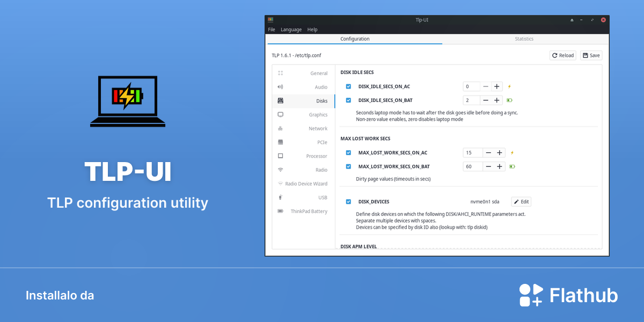Image resolution: width=644 pixels, height=322 pixels.
Task: Click the MAX_LOST_WORK_SECS_ON_BAT value field
Action: point(473,166)
